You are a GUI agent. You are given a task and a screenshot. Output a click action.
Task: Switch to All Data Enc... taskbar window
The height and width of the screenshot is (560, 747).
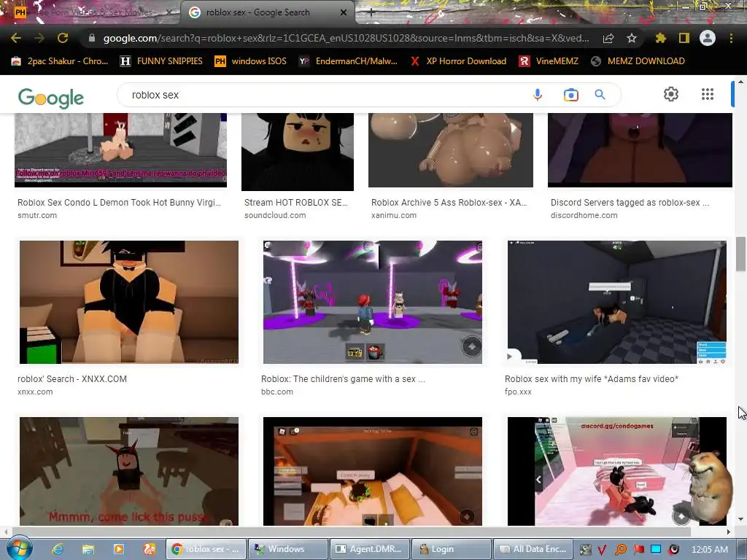pos(533,549)
